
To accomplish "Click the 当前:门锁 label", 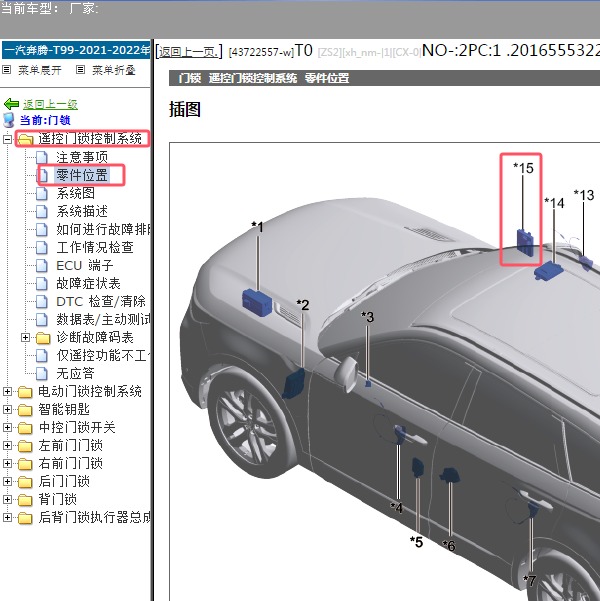I will [x=45, y=120].
